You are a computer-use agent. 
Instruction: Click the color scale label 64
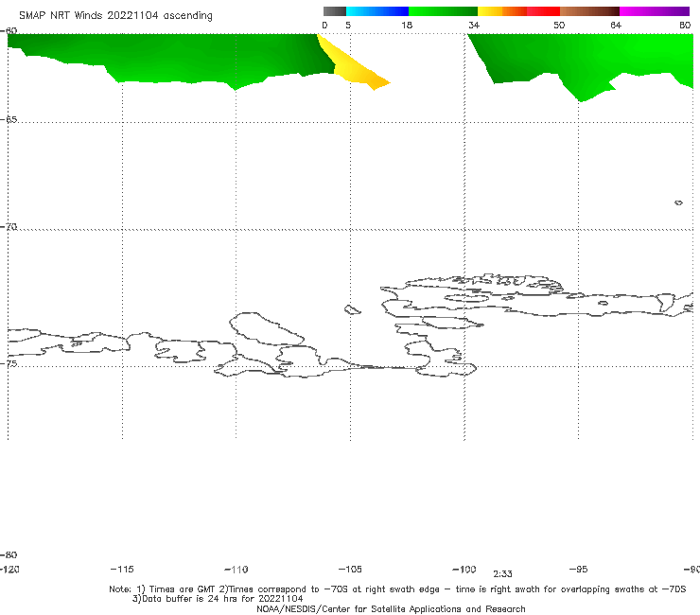[x=616, y=25]
